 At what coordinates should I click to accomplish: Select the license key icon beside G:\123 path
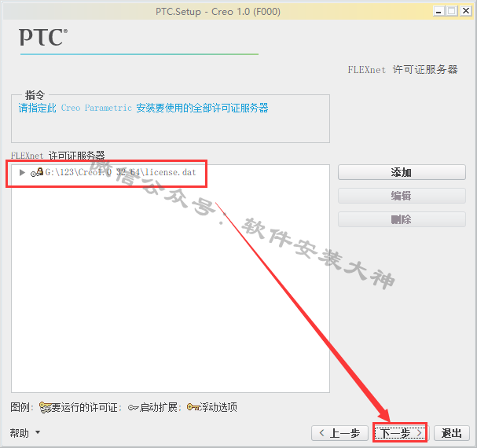[37, 173]
